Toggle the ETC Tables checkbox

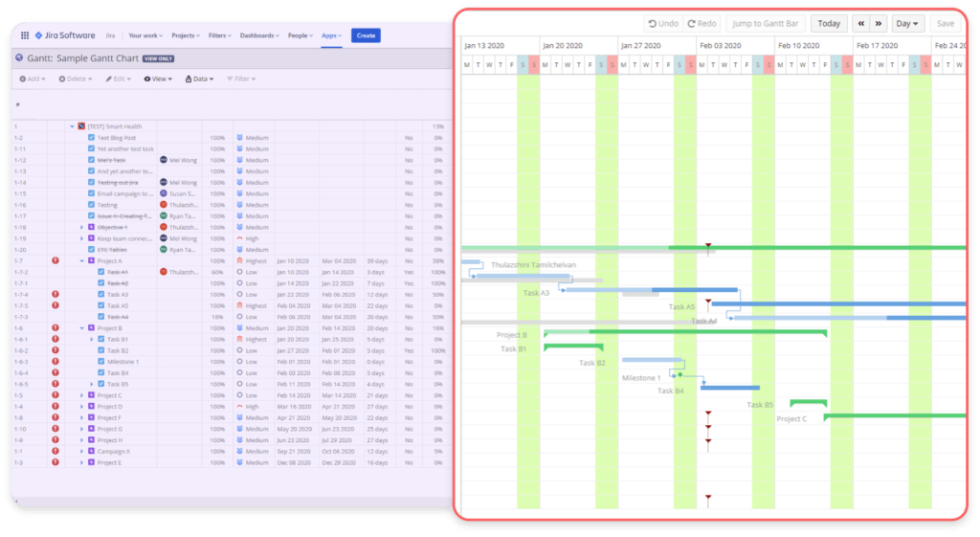tap(91, 250)
